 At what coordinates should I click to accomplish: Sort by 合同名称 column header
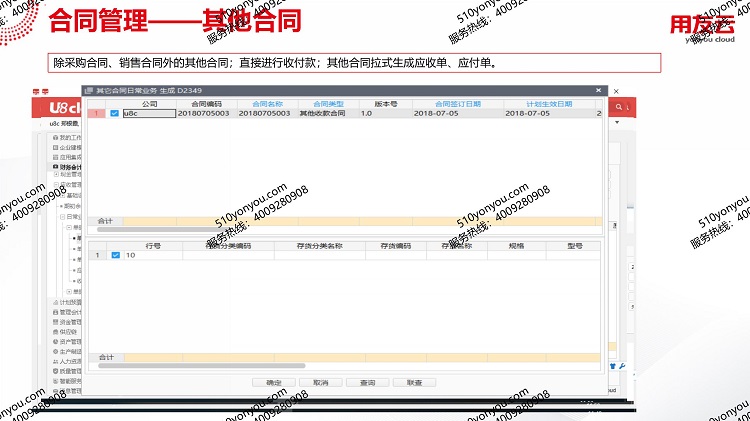[267, 104]
